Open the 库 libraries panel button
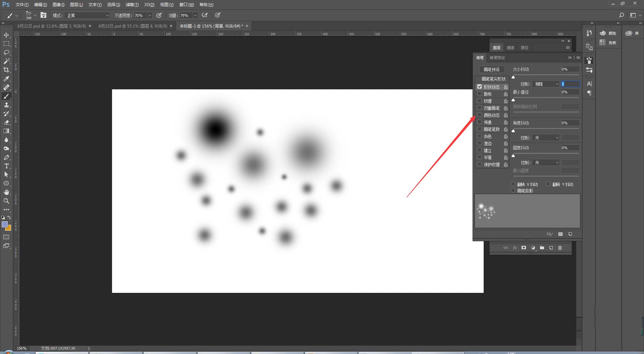Screen dimensions: 644x354 coord(633,33)
